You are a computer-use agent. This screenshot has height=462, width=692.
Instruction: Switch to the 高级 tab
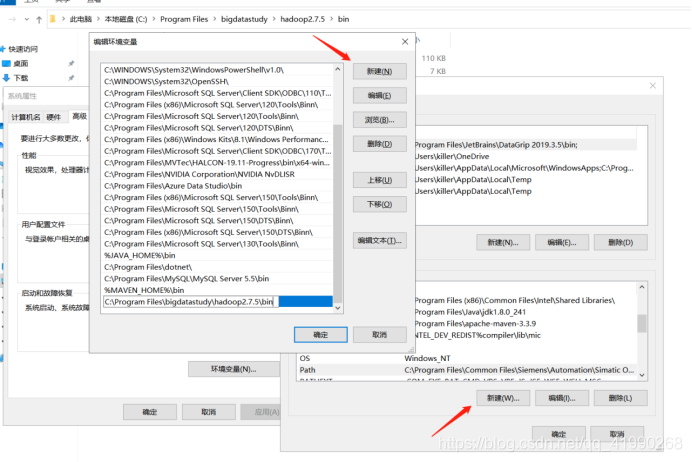[x=79, y=116]
